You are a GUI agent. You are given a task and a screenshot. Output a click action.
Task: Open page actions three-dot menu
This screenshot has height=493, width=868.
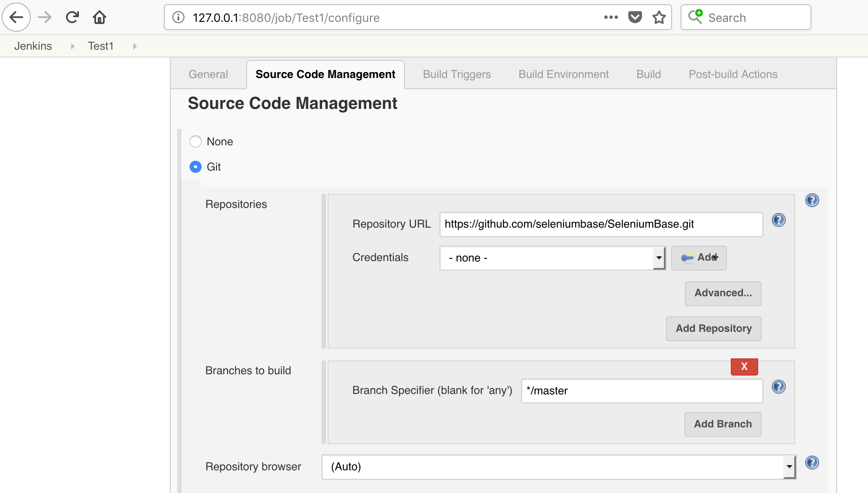[611, 18]
